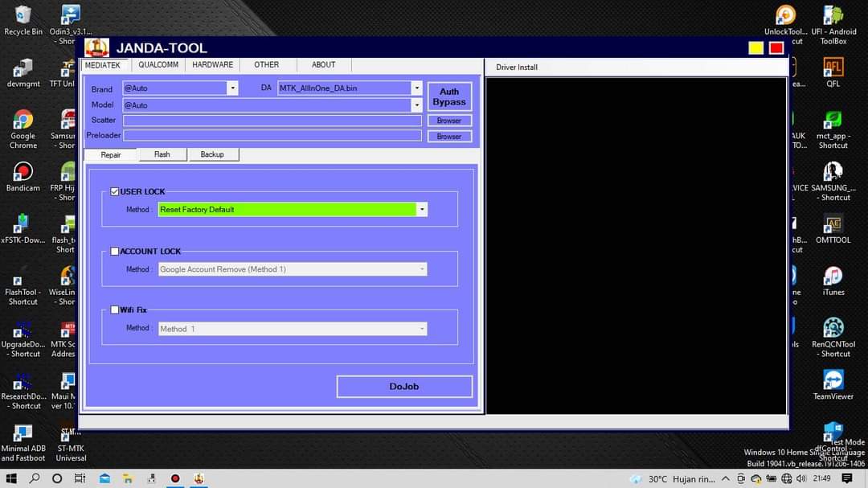Viewport: 868px width, 488px height.
Task: Open taskbar search magnifier
Action: click(x=35, y=478)
